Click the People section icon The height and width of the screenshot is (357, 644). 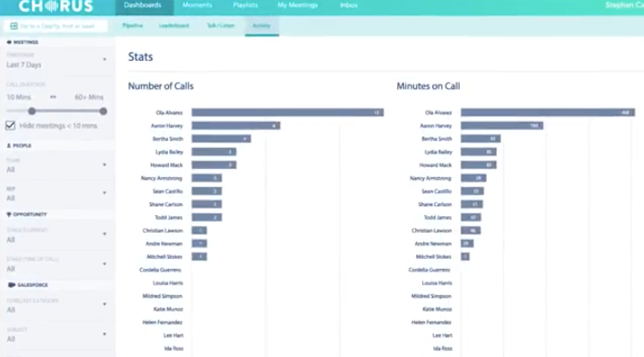coord(8,145)
